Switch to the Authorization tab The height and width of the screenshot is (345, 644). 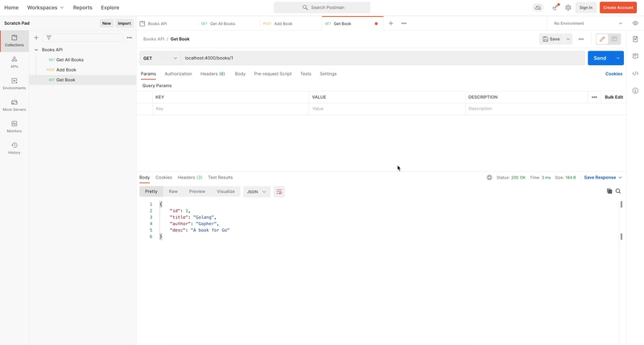[x=178, y=74]
